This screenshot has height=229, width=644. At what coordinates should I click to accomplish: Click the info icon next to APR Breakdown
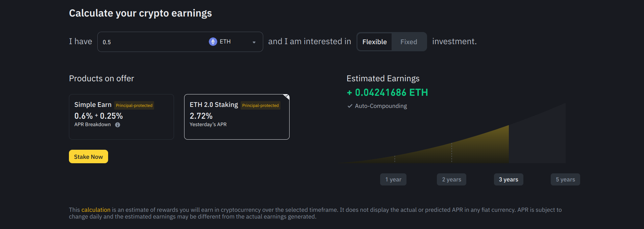pyautogui.click(x=117, y=125)
